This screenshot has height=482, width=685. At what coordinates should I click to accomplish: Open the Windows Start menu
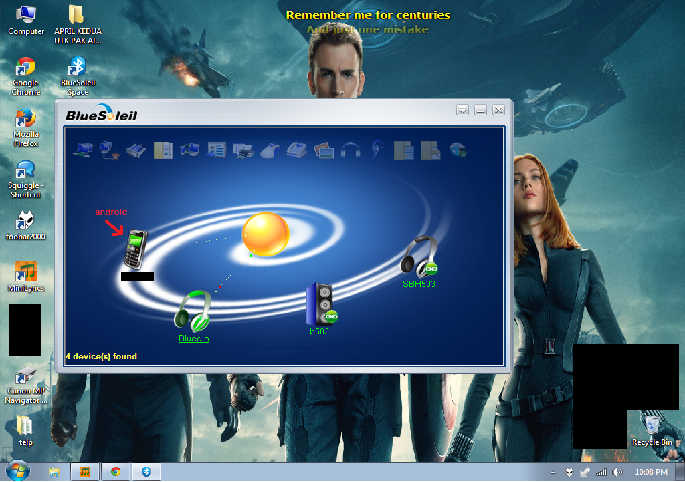[x=17, y=472]
